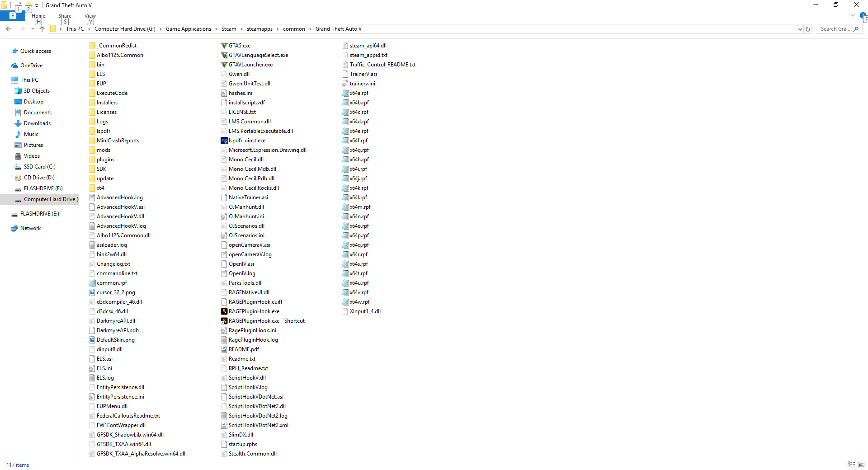
Task: Switch to details view layout
Action: tap(851, 465)
